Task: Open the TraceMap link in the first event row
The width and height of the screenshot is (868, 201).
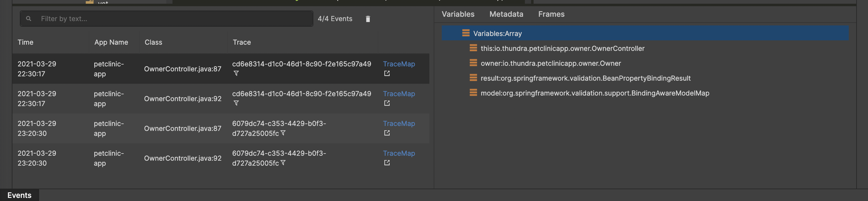Action: pos(399,64)
